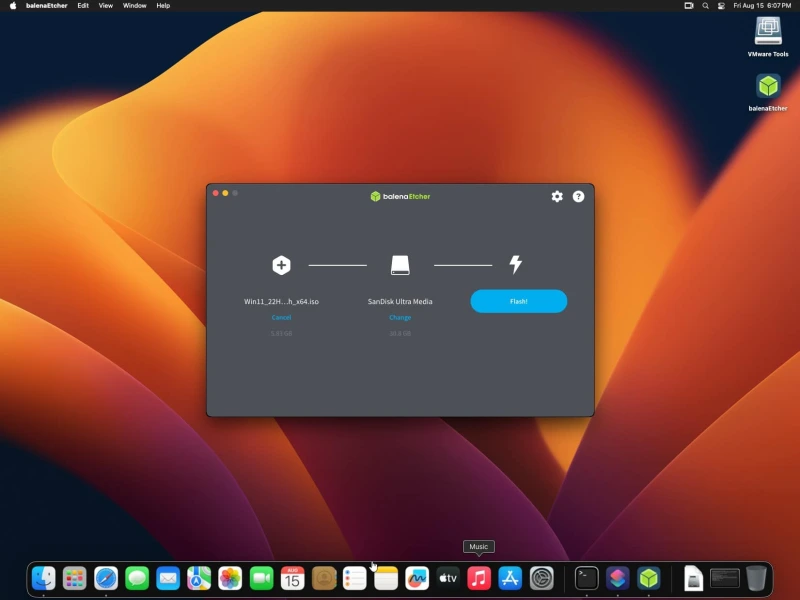Open the balenaEtcher help question mark
Viewport: 800px width, 600px height.
point(578,196)
